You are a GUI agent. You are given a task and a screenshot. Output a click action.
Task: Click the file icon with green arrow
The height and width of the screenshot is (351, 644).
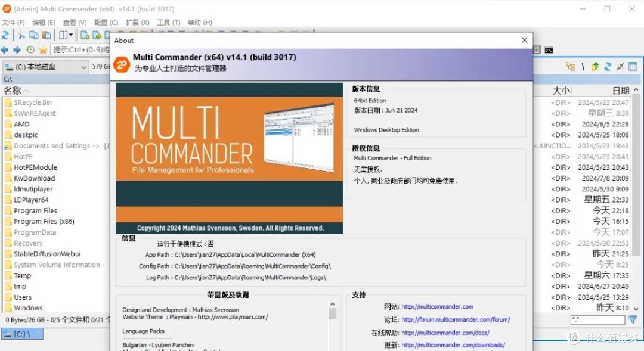[97, 35]
